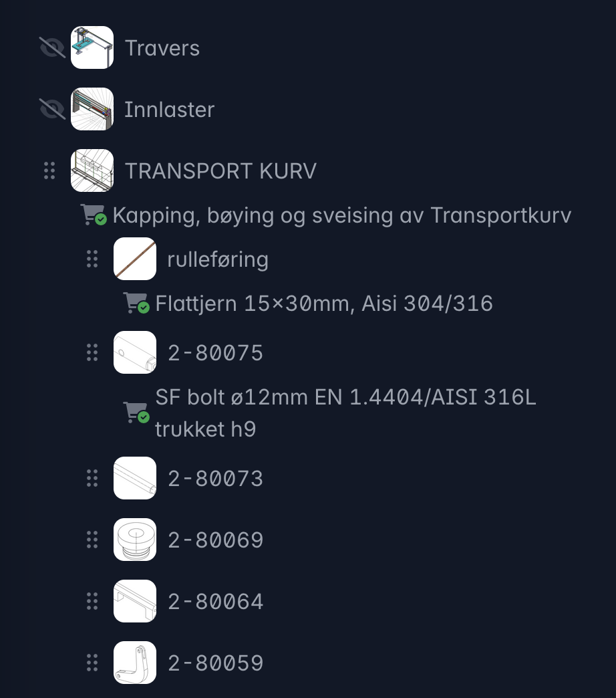Image resolution: width=616 pixels, height=698 pixels.
Task: Open the Kapping, bøying og sveising operation
Action: point(341,216)
